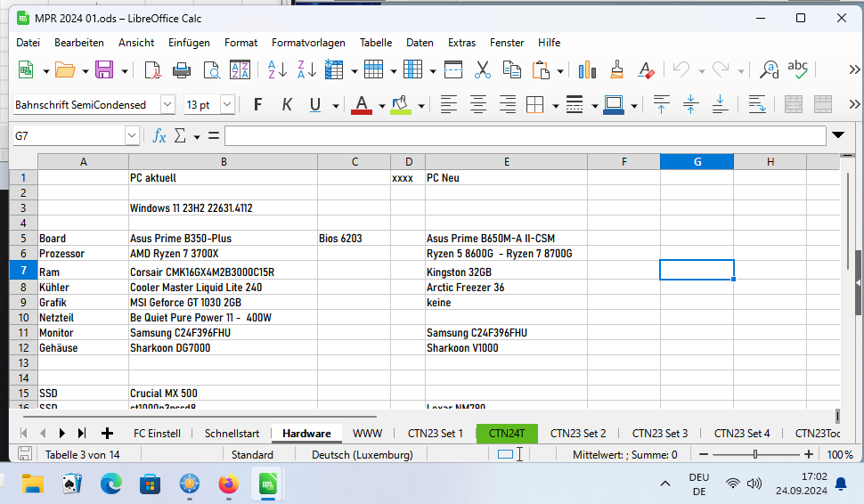Switch to CTN24T sheet tab
This screenshot has height=504, width=864.
tap(507, 434)
